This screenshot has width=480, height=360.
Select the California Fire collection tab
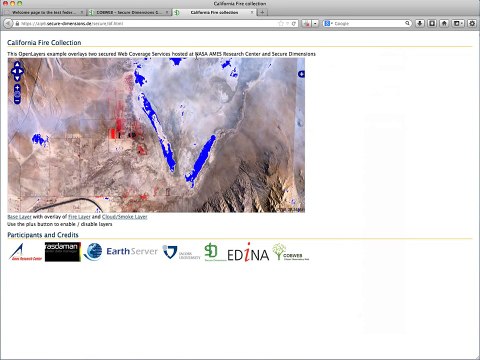click(214, 12)
